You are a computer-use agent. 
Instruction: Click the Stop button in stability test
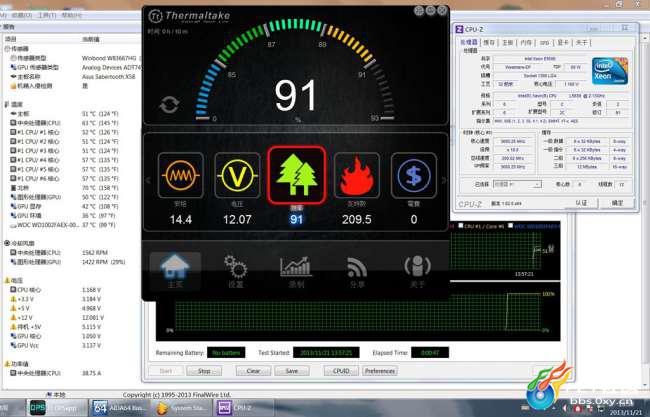(x=204, y=371)
